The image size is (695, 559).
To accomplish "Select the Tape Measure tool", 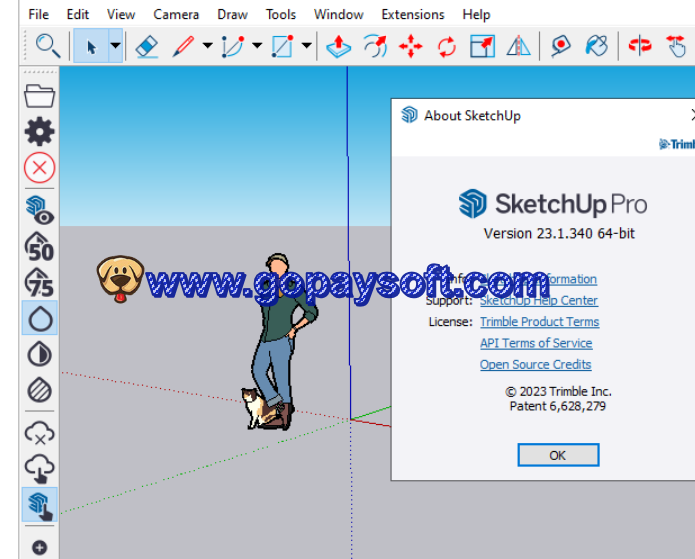I will [x=561, y=46].
